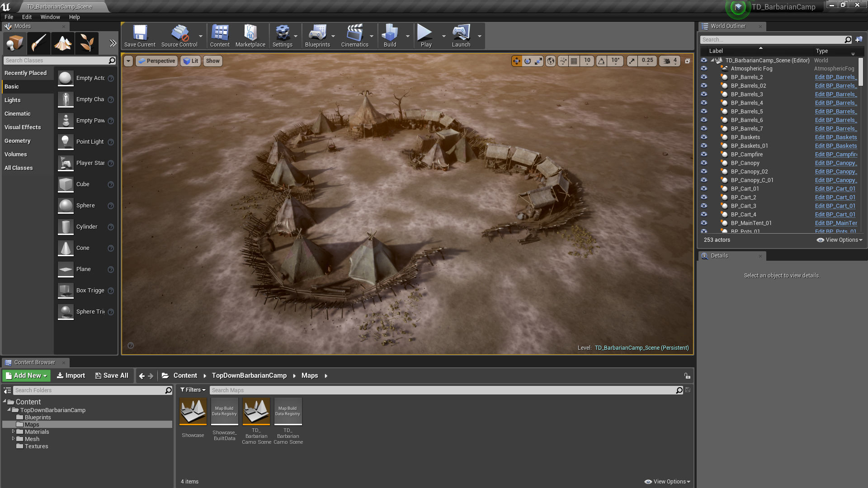The width and height of the screenshot is (868, 488).
Task: Select Cube in placement list
Action: (85, 184)
